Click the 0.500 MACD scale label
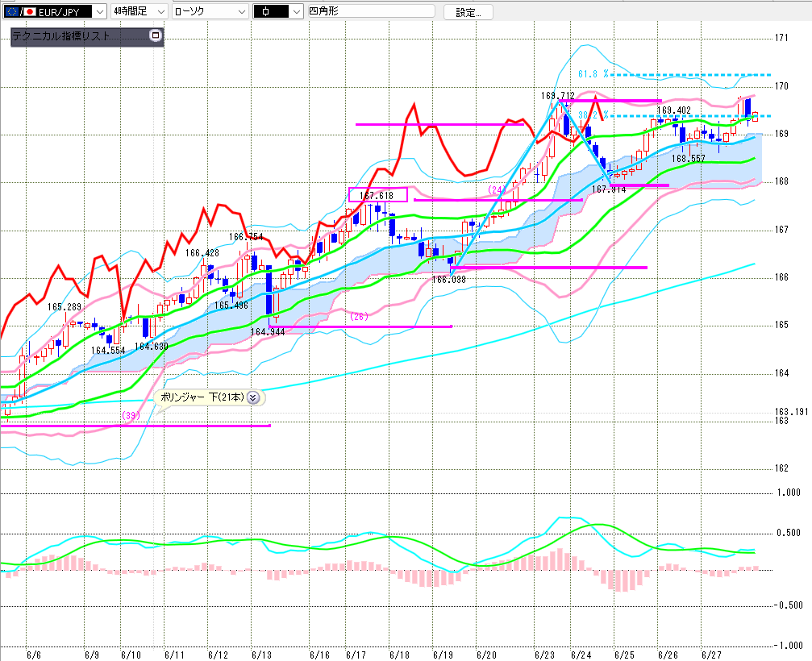Screen dimensions: 812x661 coord(789,533)
